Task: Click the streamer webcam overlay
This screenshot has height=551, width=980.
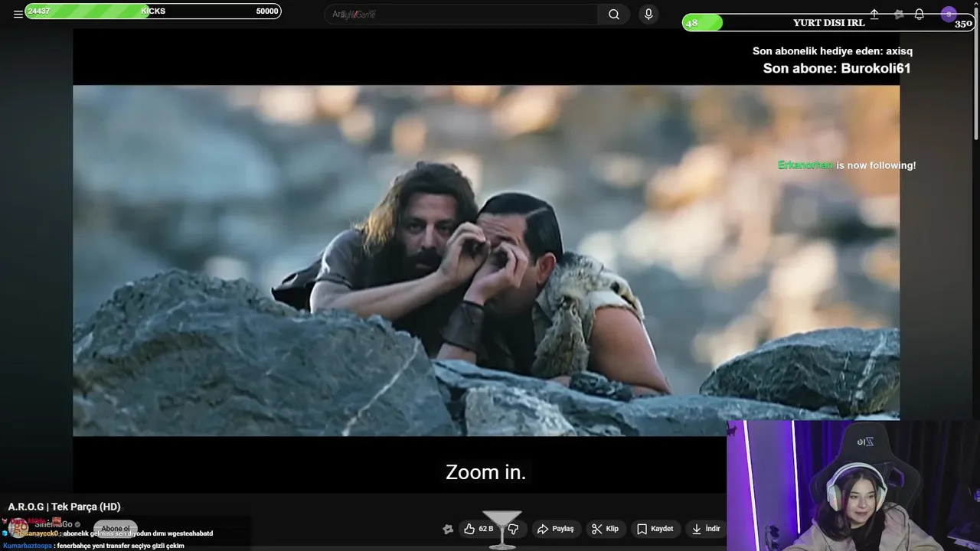Action: [x=853, y=485]
